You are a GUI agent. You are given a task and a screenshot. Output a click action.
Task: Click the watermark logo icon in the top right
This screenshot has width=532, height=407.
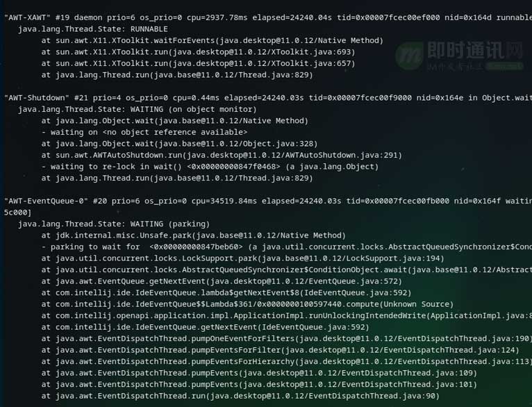tap(409, 56)
